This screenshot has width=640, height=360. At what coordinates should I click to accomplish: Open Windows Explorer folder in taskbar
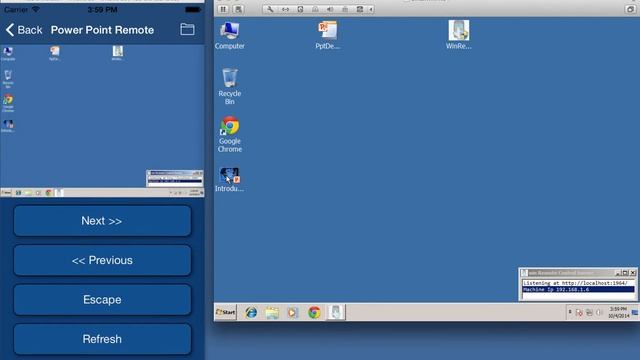(x=272, y=313)
